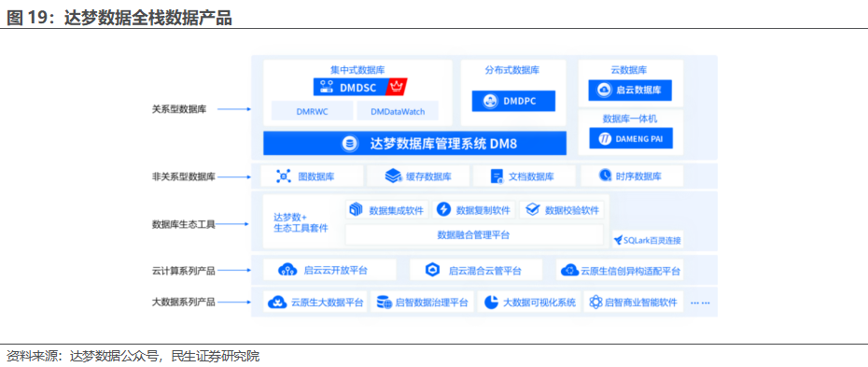Click the 时序数据库 clock icon

[x=605, y=176]
